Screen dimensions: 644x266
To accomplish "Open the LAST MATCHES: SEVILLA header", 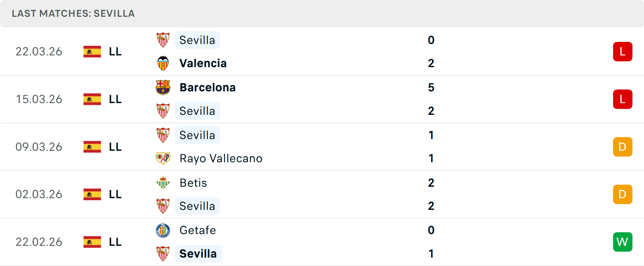I will (x=73, y=14).
